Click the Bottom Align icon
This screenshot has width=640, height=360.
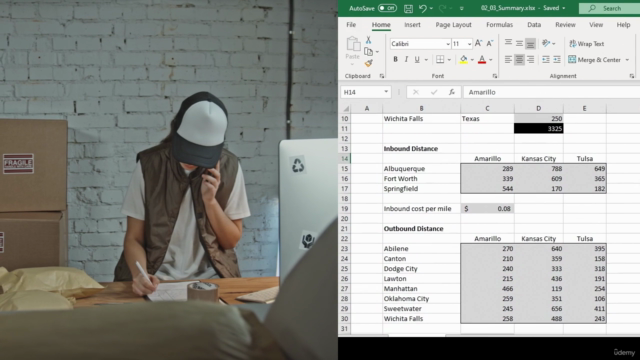tap(530, 43)
